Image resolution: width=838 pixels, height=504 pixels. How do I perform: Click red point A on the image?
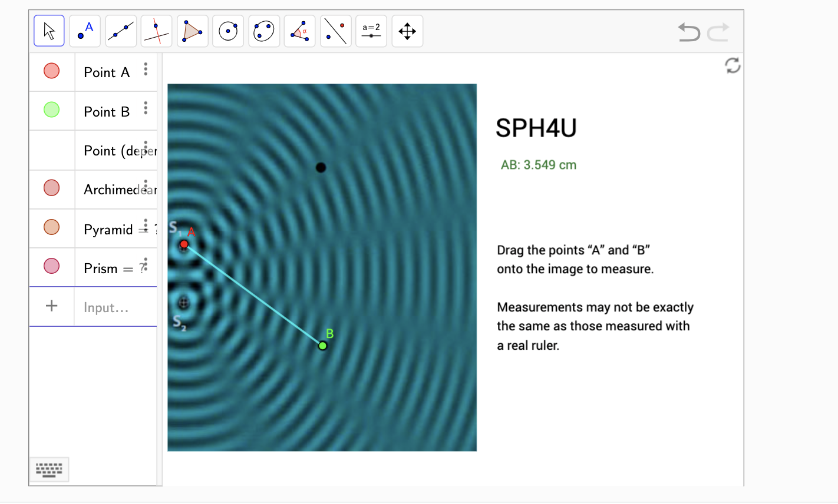click(184, 244)
